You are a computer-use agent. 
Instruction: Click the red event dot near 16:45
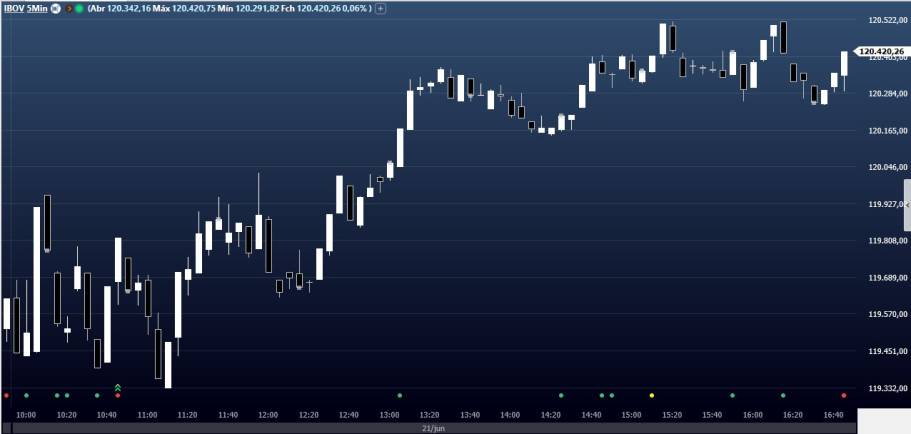click(x=843, y=396)
